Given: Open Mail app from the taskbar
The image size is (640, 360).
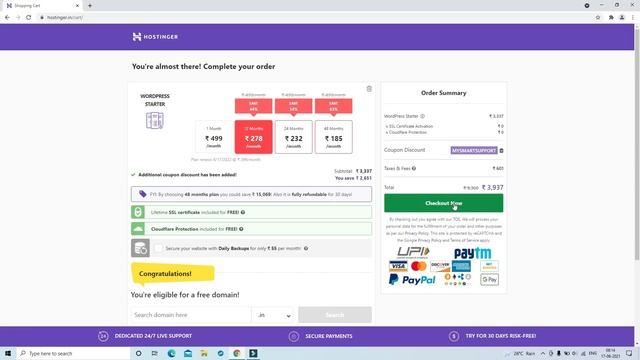Looking at the screenshot, I should click(x=188, y=353).
